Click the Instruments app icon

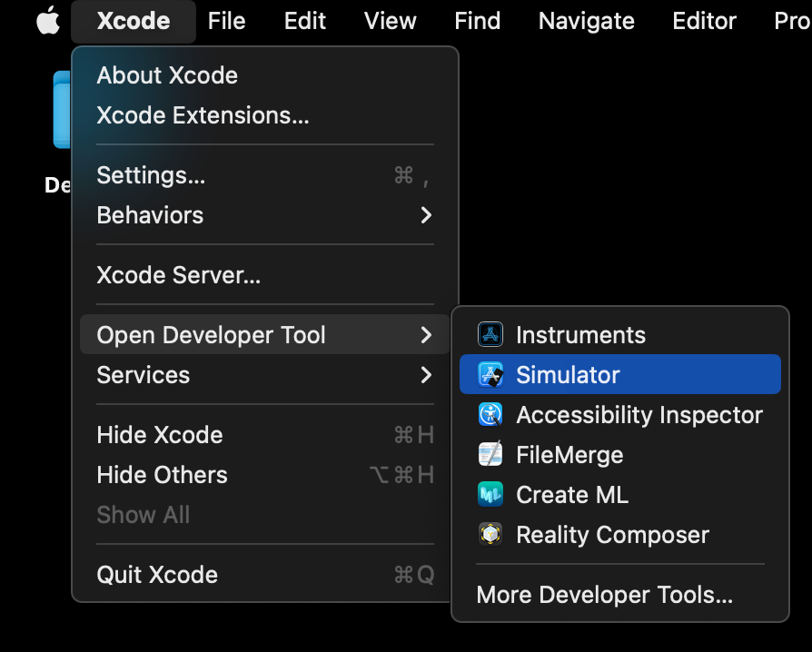pyautogui.click(x=490, y=335)
